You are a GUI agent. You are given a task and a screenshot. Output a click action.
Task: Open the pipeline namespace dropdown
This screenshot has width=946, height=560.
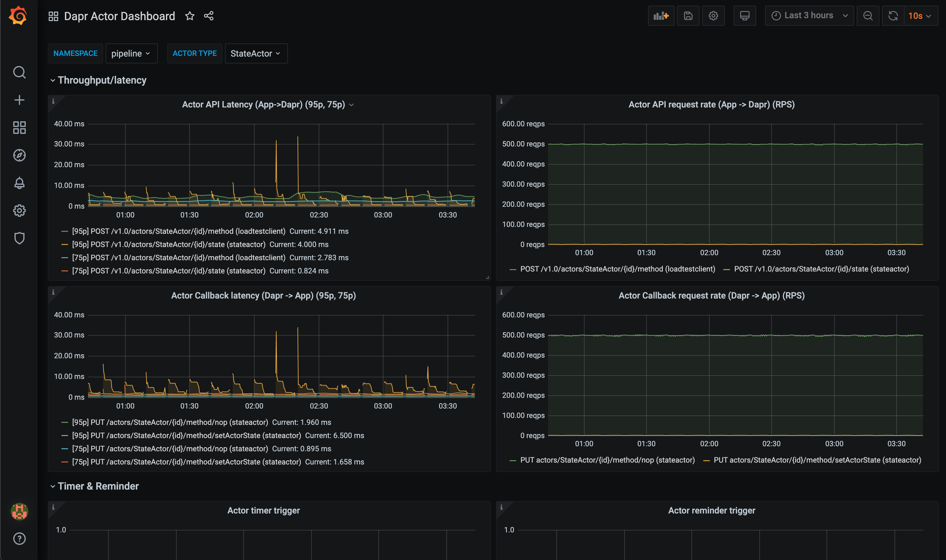click(x=131, y=53)
